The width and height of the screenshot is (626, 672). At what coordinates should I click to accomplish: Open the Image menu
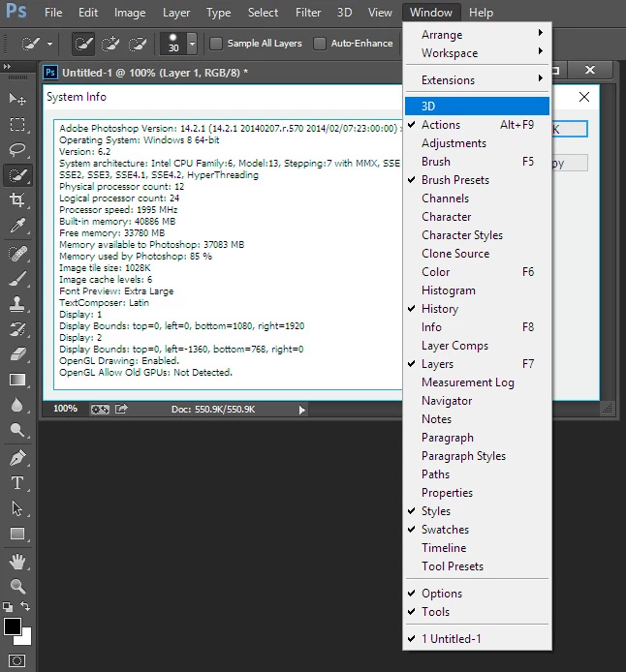(x=130, y=13)
